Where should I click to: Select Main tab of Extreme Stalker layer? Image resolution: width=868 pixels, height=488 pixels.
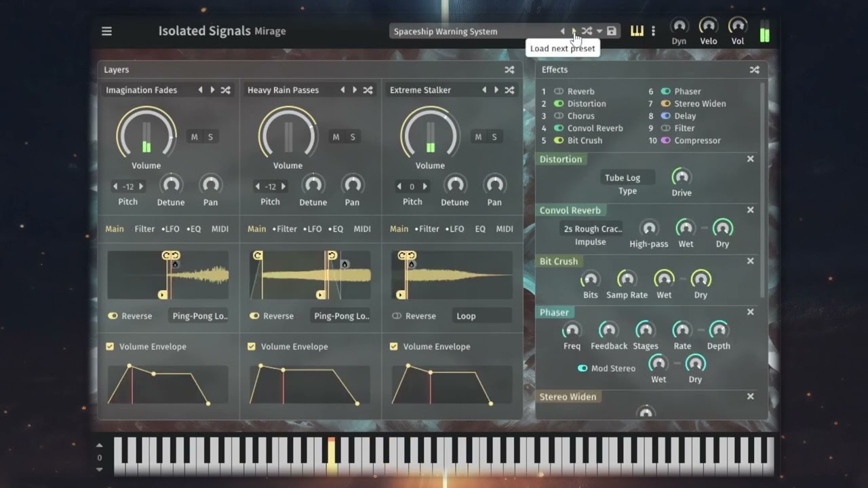[x=399, y=229]
